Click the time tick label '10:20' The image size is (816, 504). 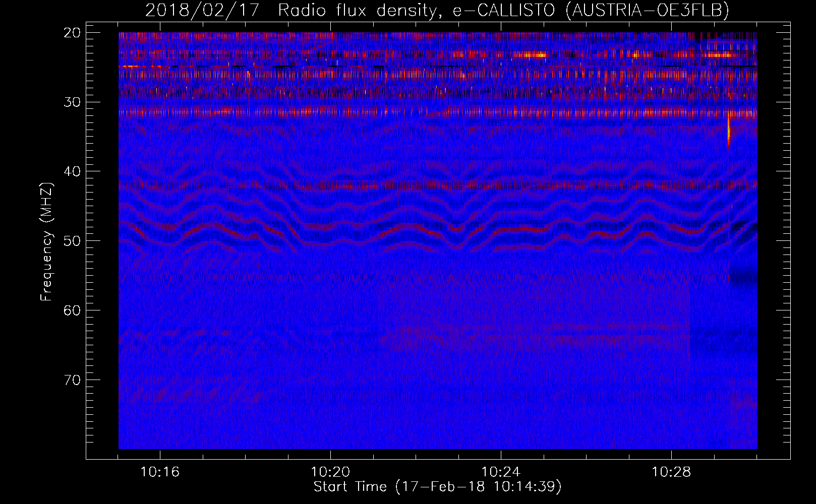pos(330,472)
